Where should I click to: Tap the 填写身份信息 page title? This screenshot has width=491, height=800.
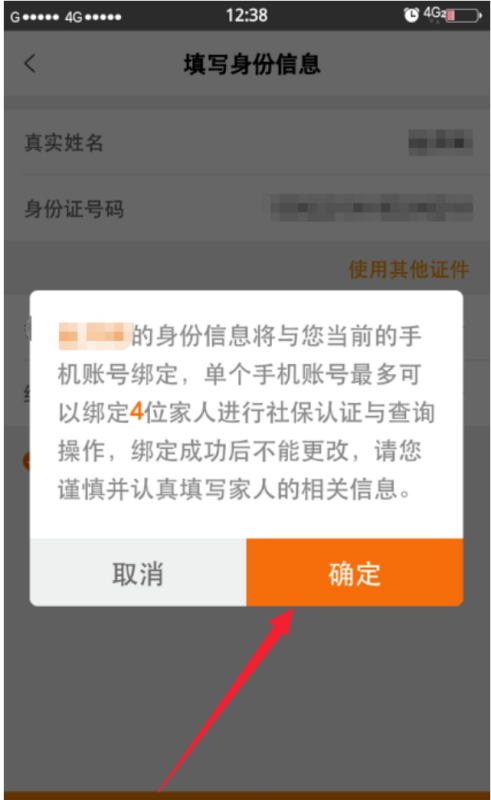coord(252,64)
